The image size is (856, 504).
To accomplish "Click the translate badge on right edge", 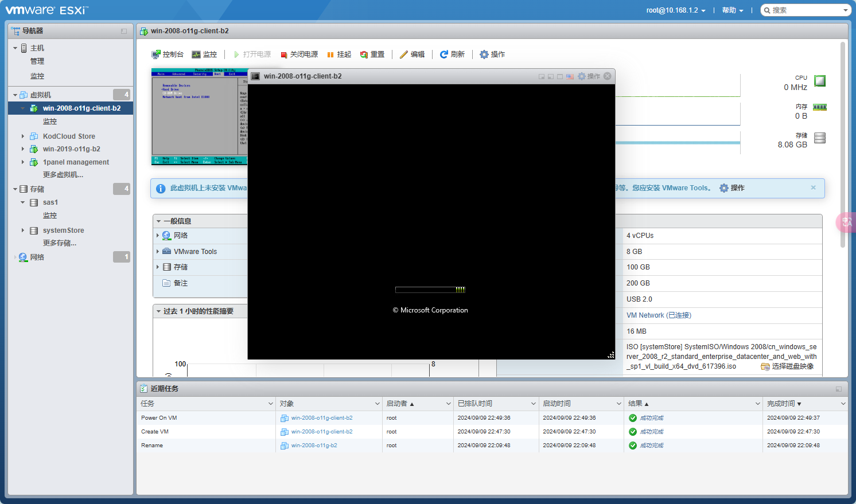I will [x=846, y=222].
